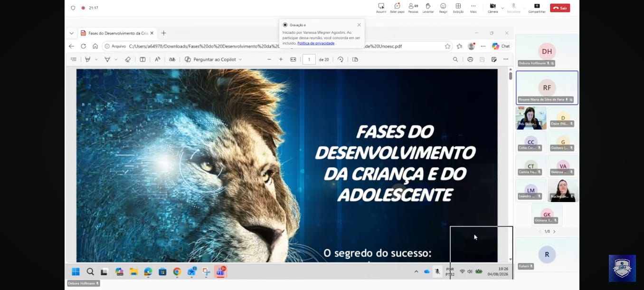Close the Gravação notification popup
Image resolution: width=644 pixels, height=290 pixels.
point(359,25)
